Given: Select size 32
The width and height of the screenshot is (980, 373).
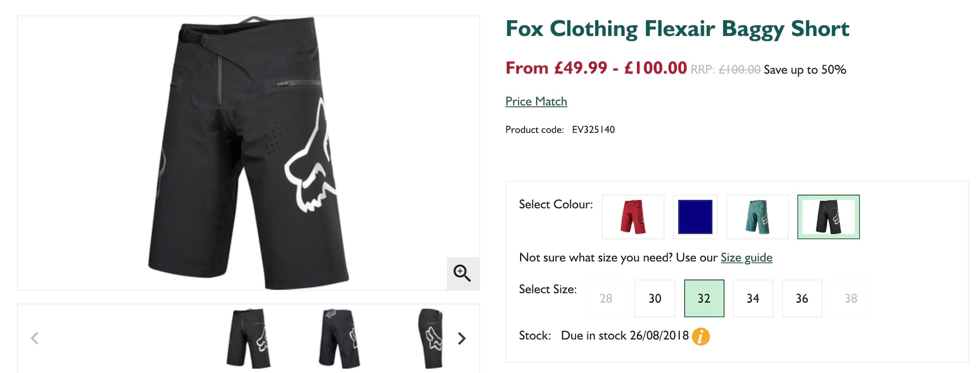Looking at the screenshot, I should tap(704, 299).
